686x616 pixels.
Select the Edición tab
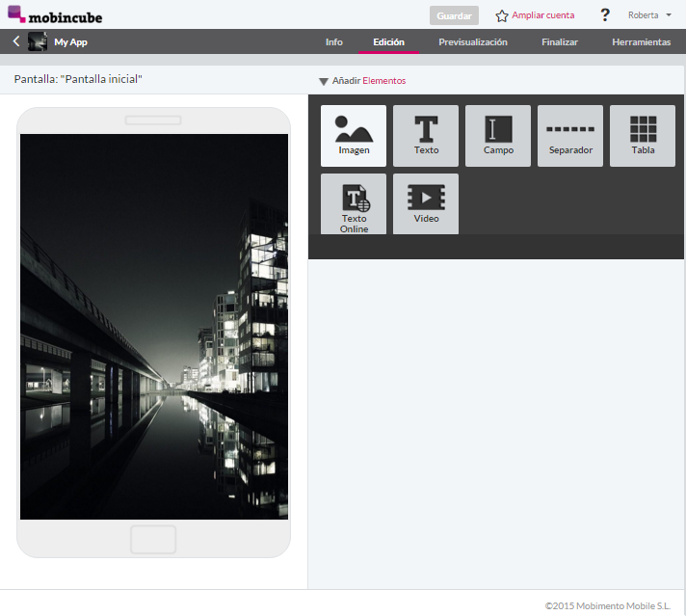[388, 42]
